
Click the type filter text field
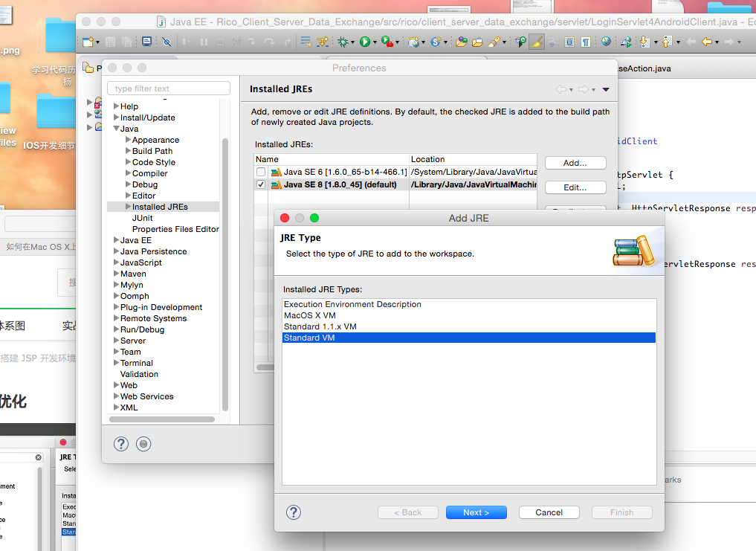click(x=169, y=88)
